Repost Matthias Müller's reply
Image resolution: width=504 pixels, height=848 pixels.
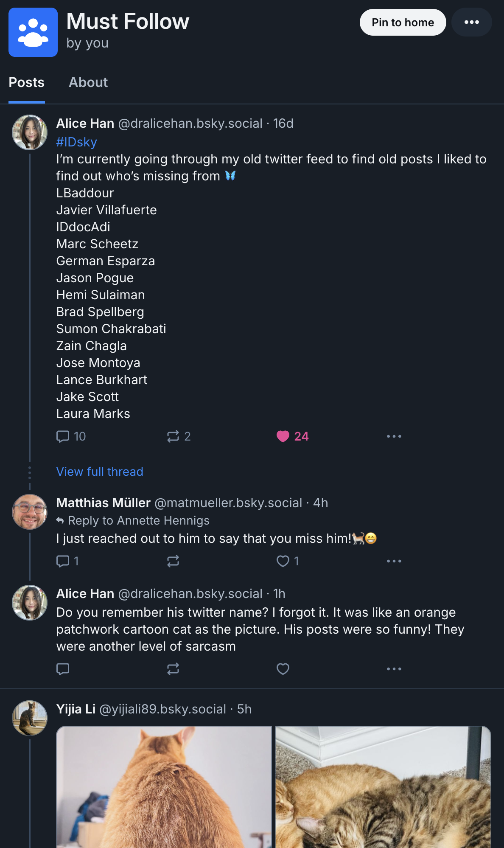point(173,561)
